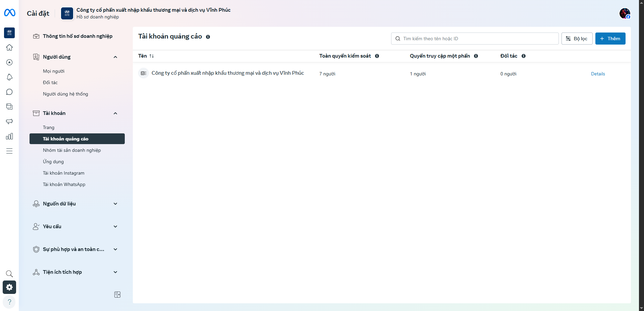The image size is (644, 311).
Task: Collapse the Người dùng section
Action: coord(115,57)
